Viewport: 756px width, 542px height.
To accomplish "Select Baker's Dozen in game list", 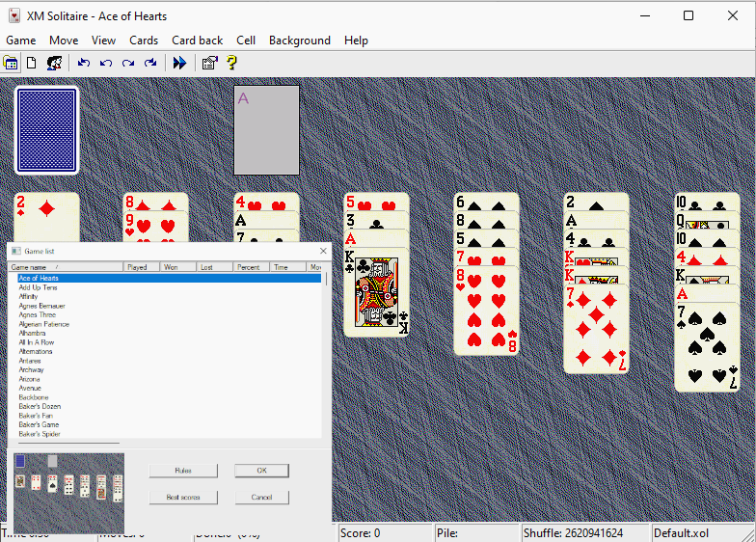I will (x=40, y=407).
